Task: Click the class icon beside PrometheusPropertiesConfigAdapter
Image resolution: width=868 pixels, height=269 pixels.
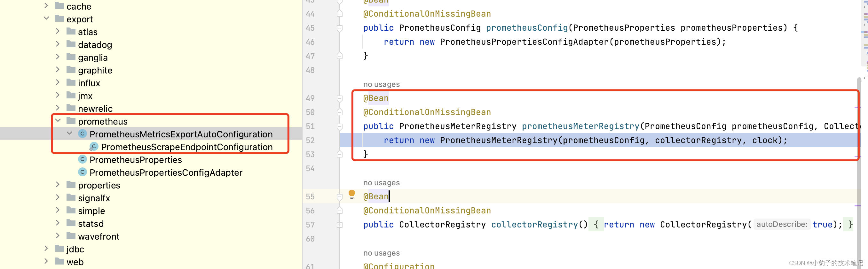Action: point(82,172)
